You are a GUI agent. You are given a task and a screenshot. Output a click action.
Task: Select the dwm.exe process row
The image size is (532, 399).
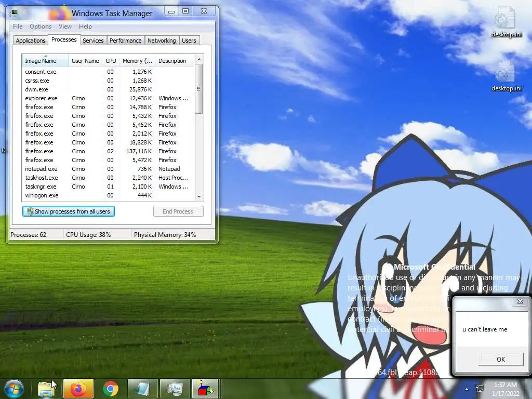tap(108, 89)
